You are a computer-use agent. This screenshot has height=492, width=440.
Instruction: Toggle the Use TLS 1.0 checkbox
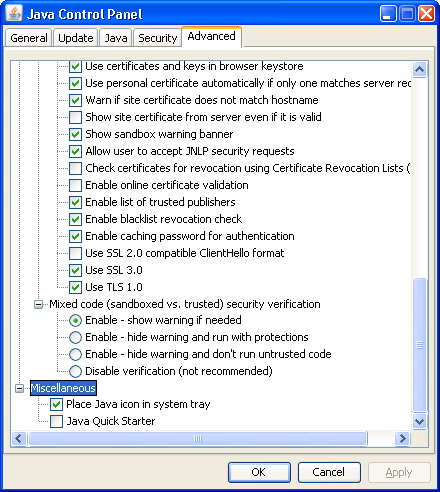(75, 287)
